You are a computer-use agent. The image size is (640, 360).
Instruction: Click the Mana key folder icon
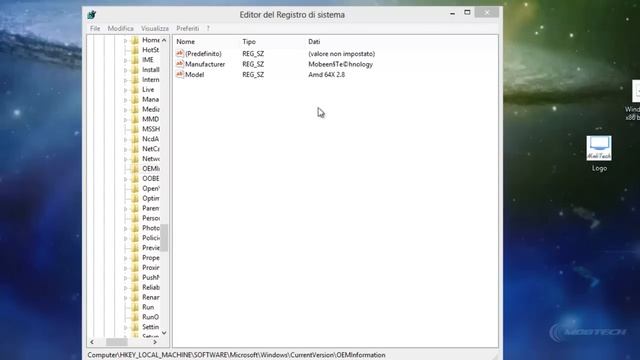[x=135, y=99]
